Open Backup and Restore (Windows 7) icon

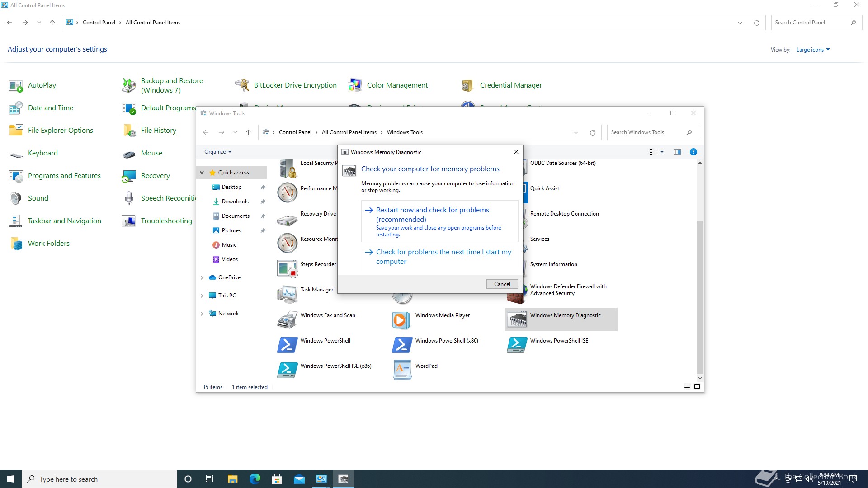point(129,85)
